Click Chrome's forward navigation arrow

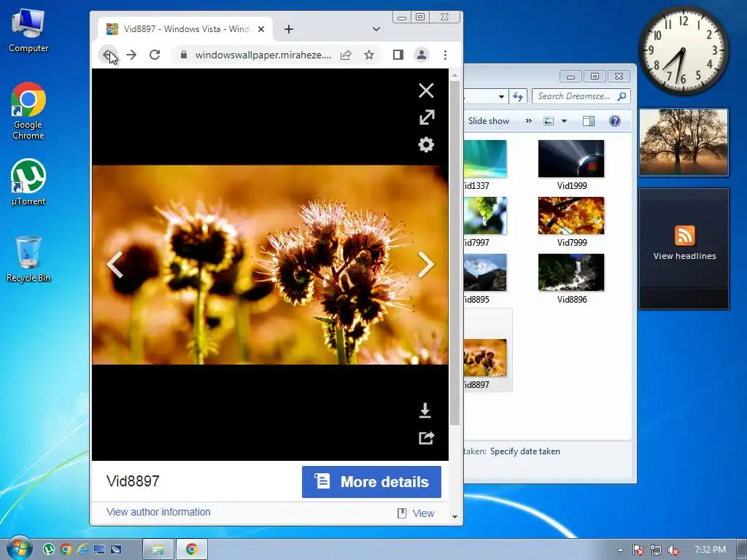click(x=131, y=55)
